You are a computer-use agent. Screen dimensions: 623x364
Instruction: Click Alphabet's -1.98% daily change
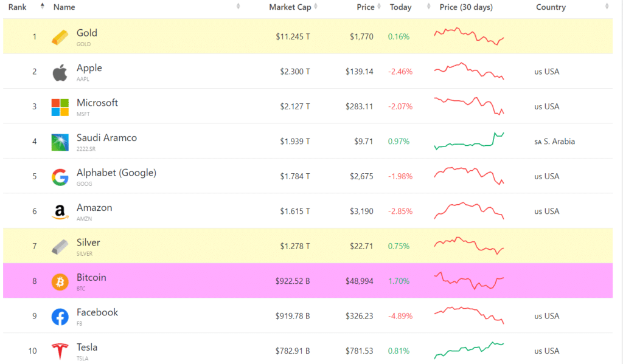400,176
